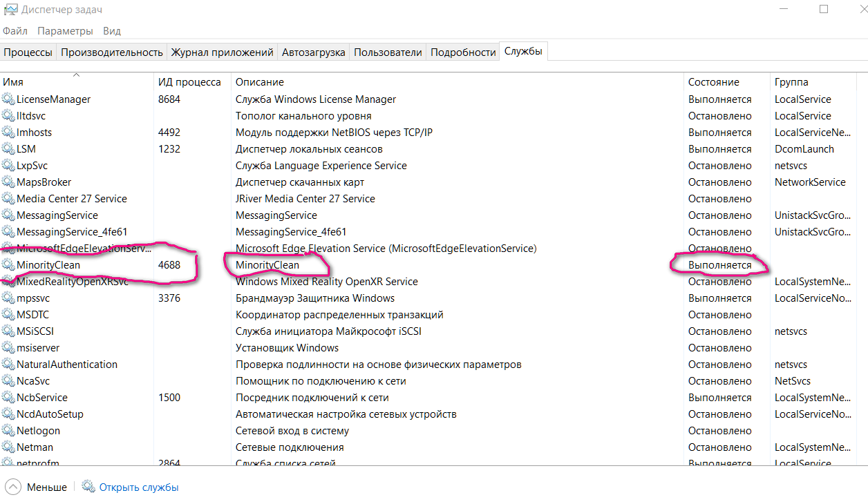
Task: Sort by the ИД процесса column header
Action: (x=192, y=81)
